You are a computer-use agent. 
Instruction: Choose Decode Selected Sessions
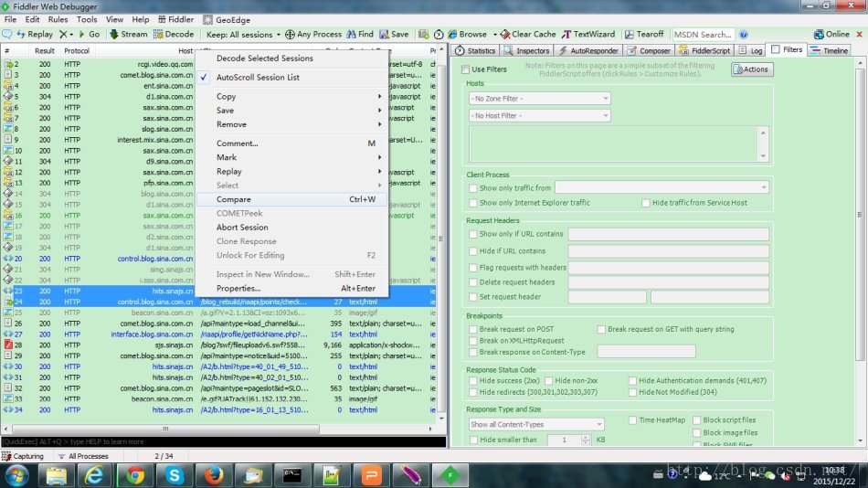[291, 58]
